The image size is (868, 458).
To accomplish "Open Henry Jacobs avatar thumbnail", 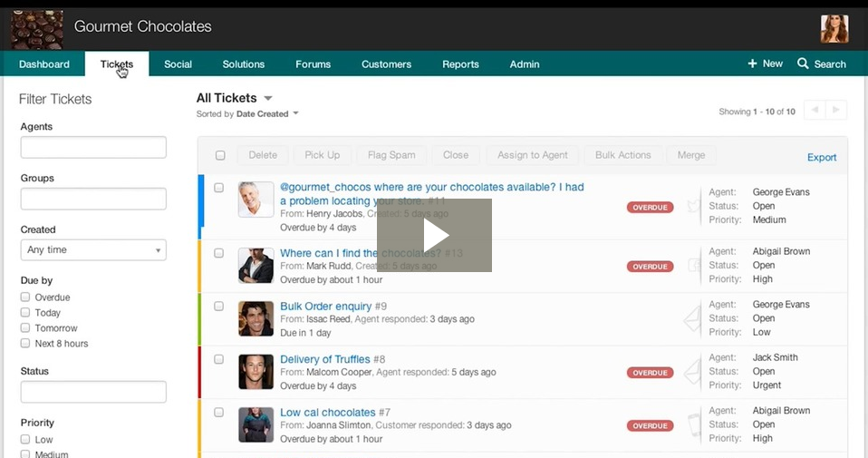I will 256,200.
